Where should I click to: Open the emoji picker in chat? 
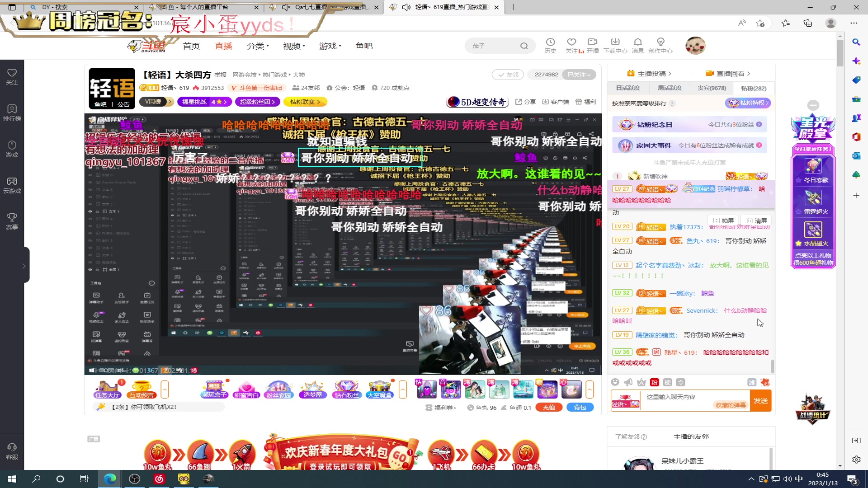click(x=615, y=382)
